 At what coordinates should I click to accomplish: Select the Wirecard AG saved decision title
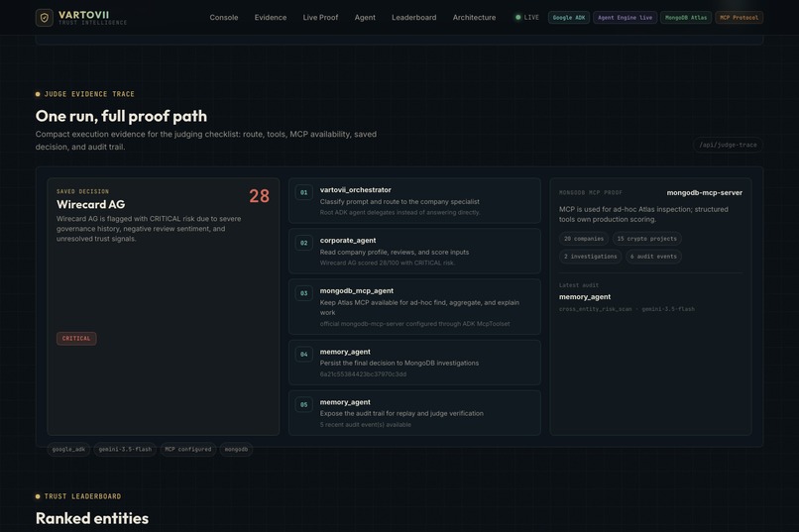click(90, 204)
